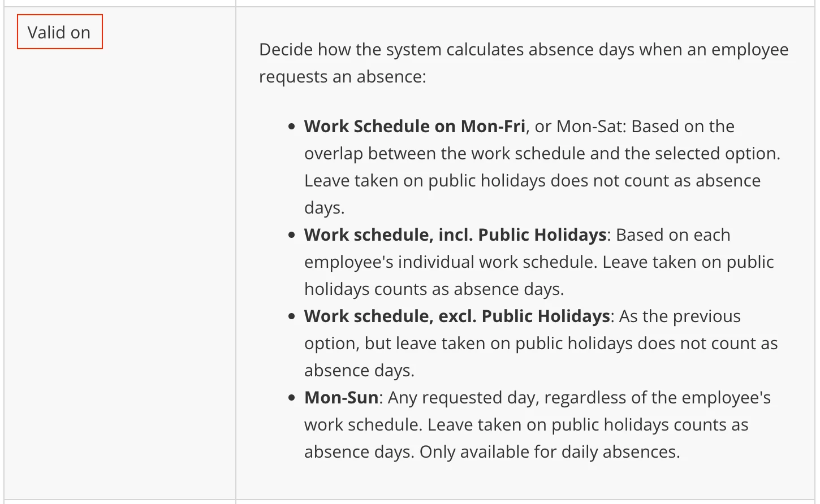Screen dimensions: 820x504
Task: Click the bullet before "Work schedule, excl. Public Holidays"
Action: point(292,316)
